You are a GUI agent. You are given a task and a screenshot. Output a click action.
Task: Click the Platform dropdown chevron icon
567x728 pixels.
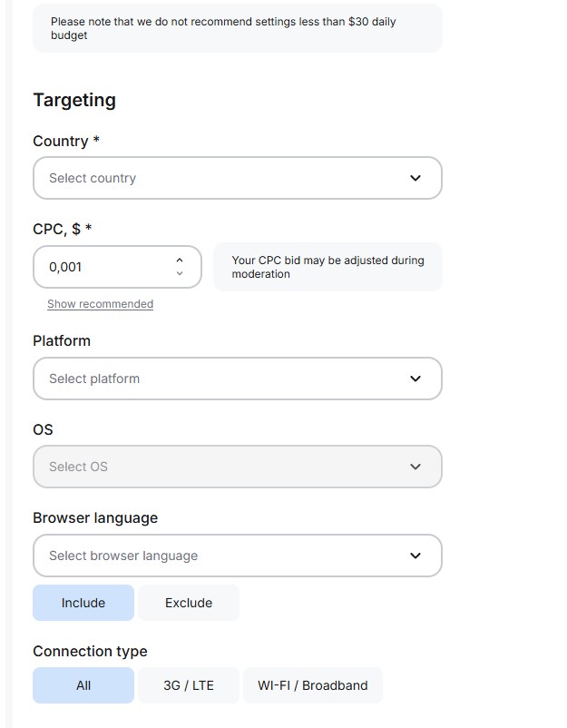415,379
